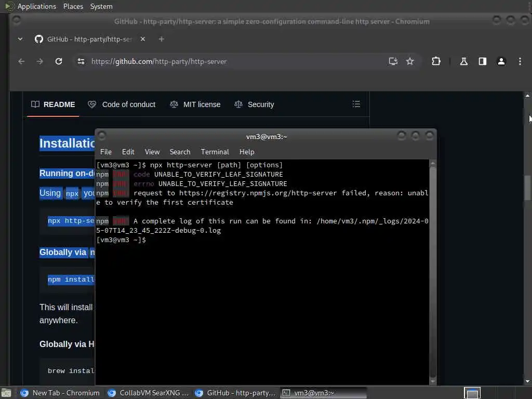Screen dimensions: 532x399
Task: Click scroll-up arrow of browser page
Action: click(527, 96)
